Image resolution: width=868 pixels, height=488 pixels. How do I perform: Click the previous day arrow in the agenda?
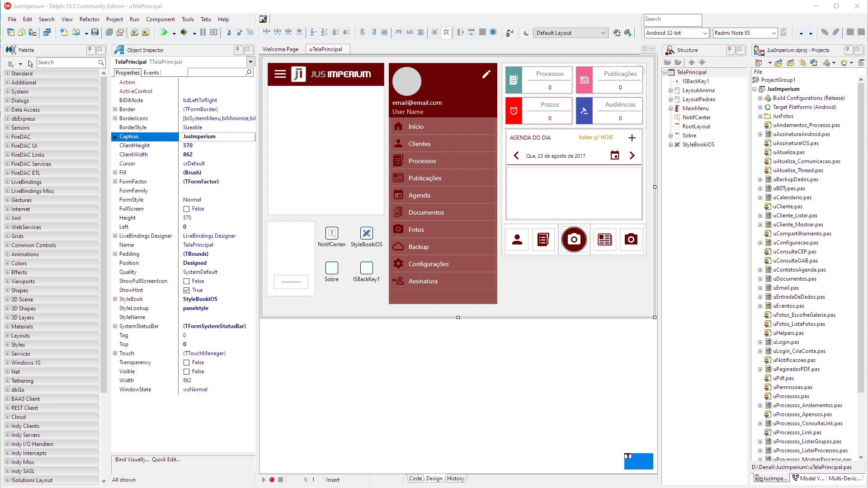click(x=516, y=155)
